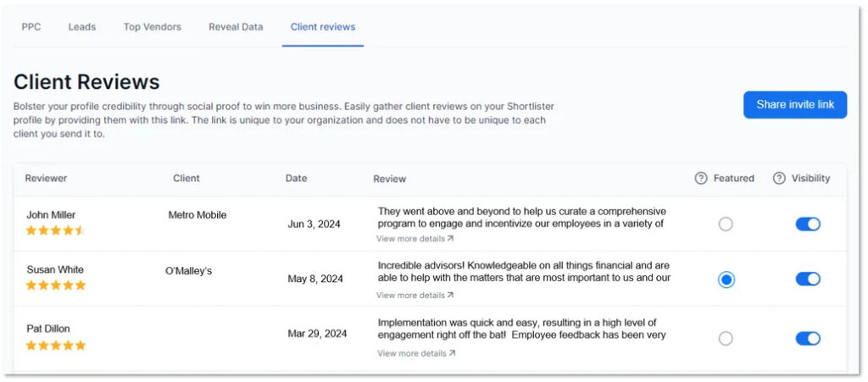Go to the Top Vendors tab
The height and width of the screenshot is (382, 868).
point(153,27)
